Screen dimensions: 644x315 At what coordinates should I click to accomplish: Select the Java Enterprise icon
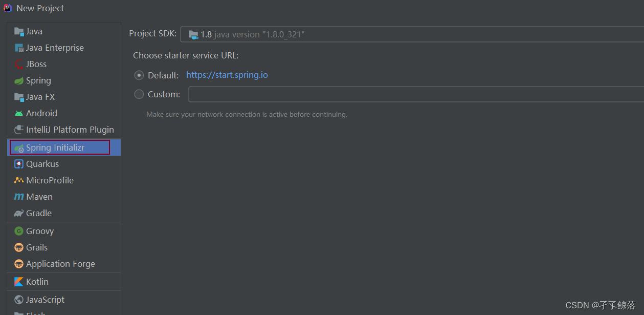tap(19, 48)
